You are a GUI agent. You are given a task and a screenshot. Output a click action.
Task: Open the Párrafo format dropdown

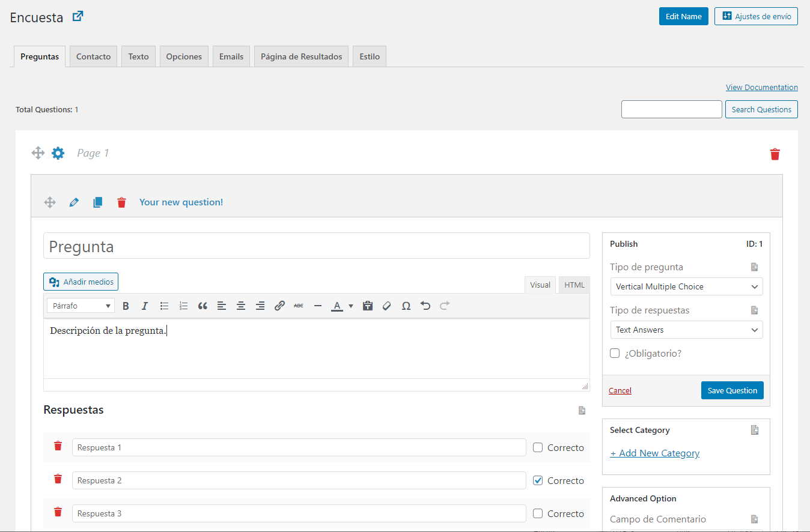(x=80, y=306)
